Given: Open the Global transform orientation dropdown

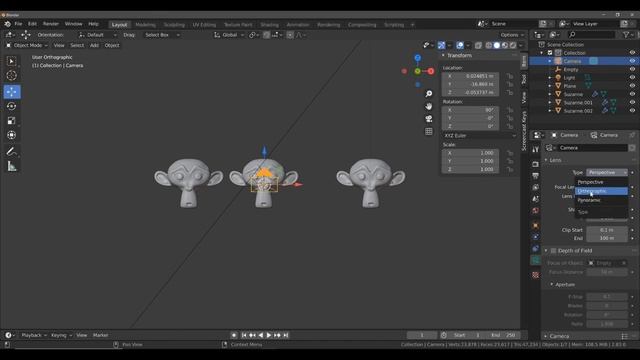Looking at the screenshot, I should (229, 35).
